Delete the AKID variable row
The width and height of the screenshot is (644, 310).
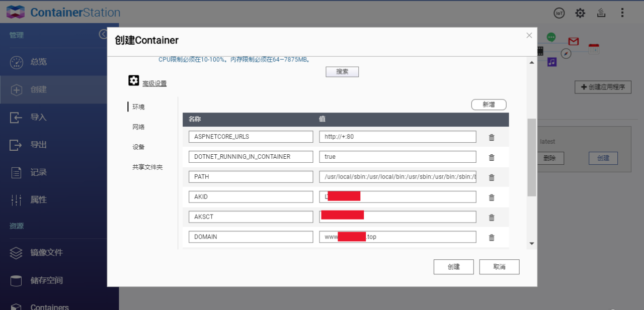coord(492,197)
